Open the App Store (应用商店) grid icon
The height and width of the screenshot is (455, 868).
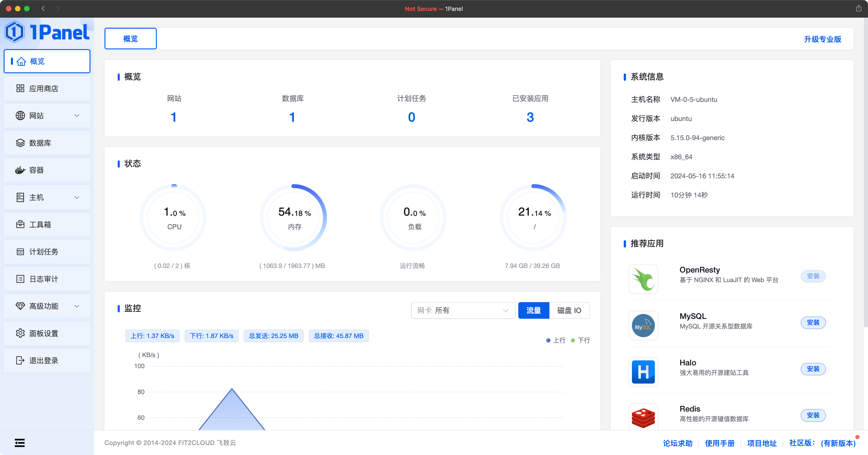[x=20, y=88]
